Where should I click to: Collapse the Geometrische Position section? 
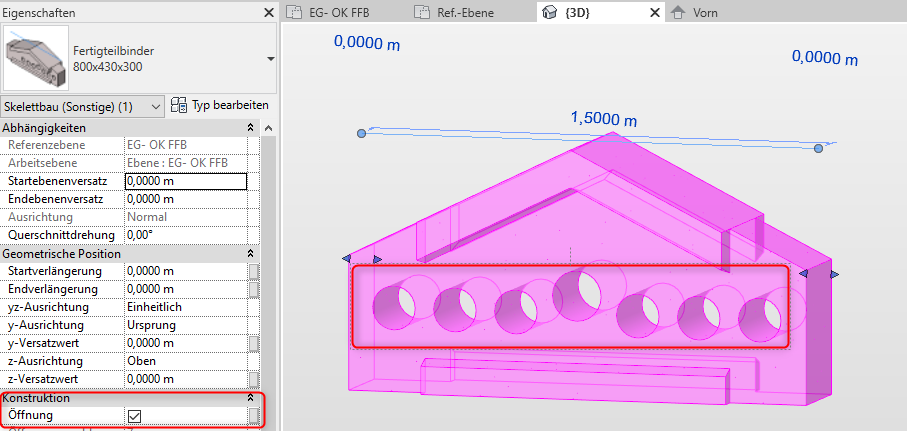(250, 254)
